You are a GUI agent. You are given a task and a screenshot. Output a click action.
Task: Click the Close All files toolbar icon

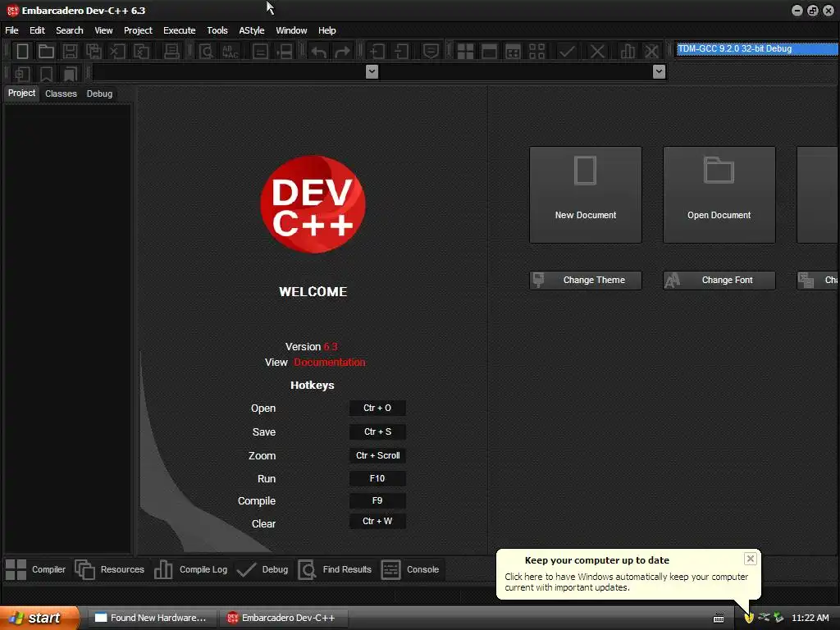(141, 52)
